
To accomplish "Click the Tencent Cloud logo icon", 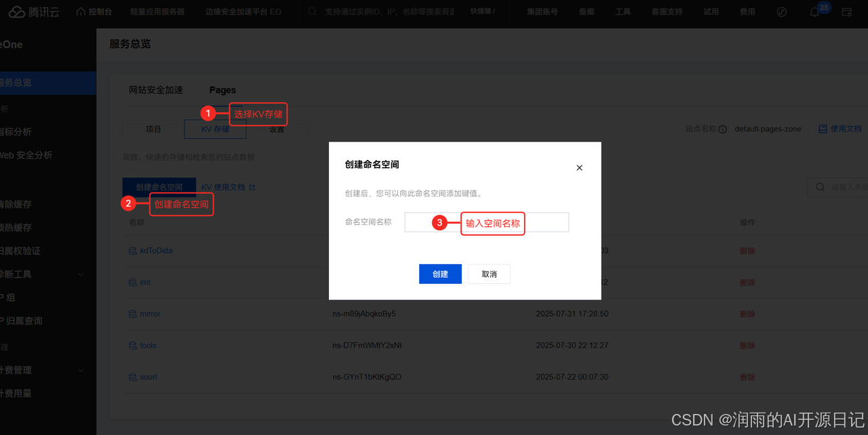I will [16, 12].
